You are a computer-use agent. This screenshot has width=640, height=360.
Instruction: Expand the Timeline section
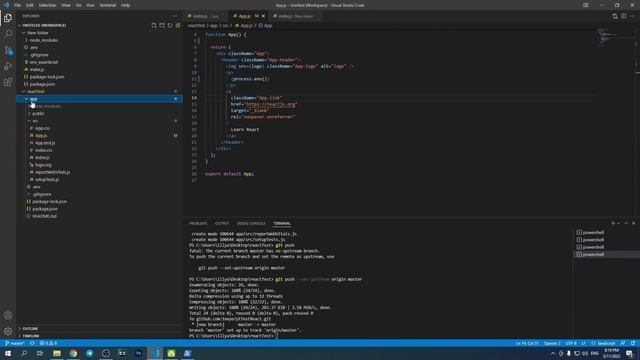[28, 336]
